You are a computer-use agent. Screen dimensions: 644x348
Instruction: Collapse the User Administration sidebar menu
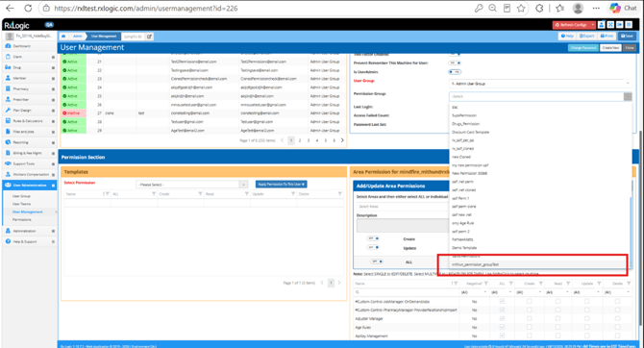coord(53,186)
